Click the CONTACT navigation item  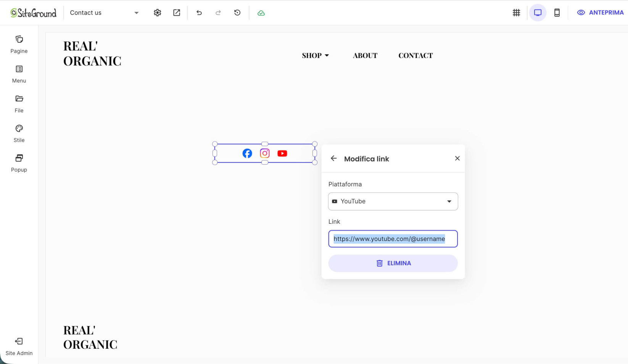point(415,56)
